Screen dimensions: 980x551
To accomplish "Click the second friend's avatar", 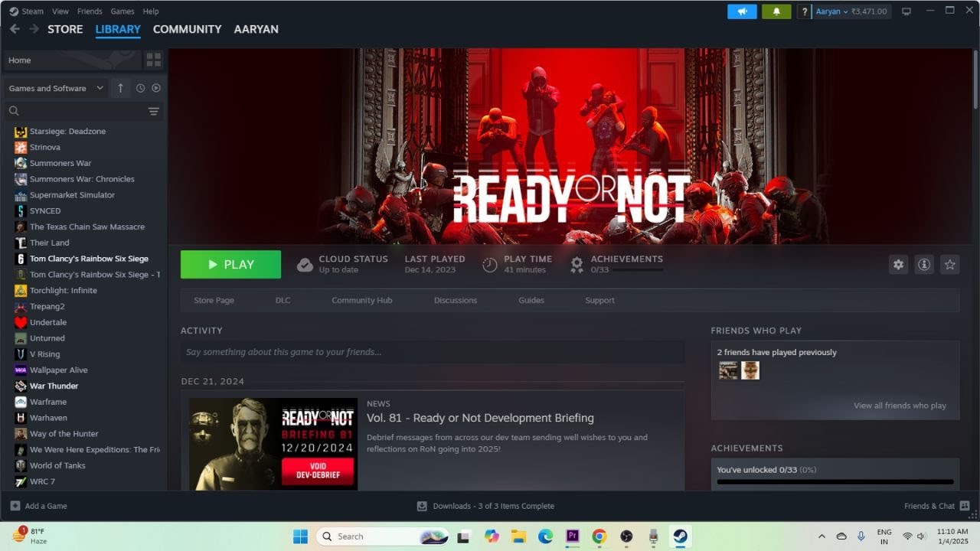I will click(x=750, y=370).
